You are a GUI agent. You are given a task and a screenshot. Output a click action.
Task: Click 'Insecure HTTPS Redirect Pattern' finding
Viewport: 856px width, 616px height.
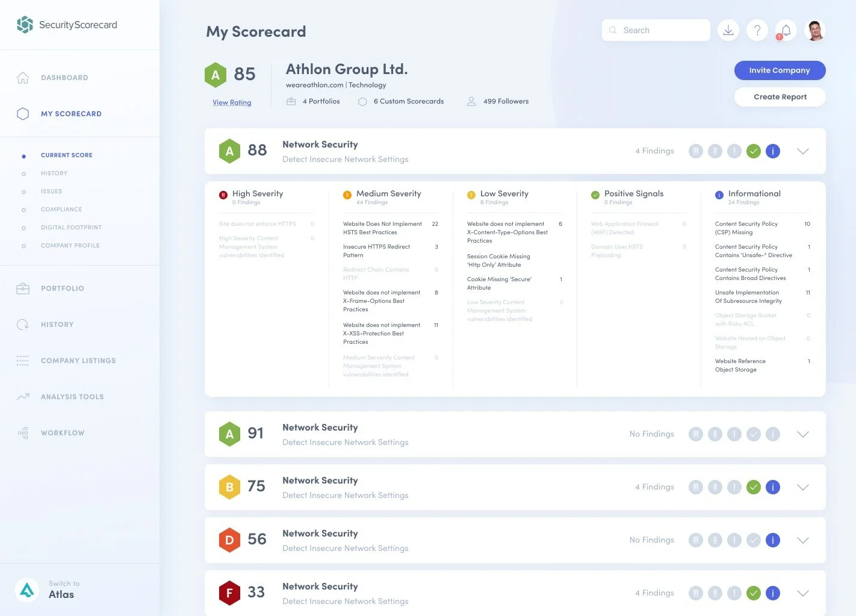pyautogui.click(x=376, y=251)
